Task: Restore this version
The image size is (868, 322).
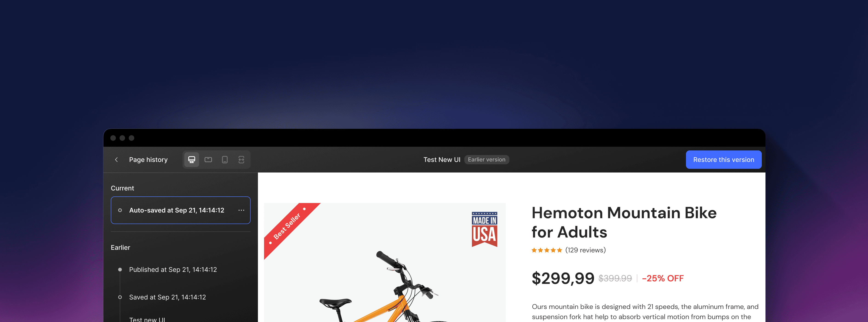Action: (723, 159)
